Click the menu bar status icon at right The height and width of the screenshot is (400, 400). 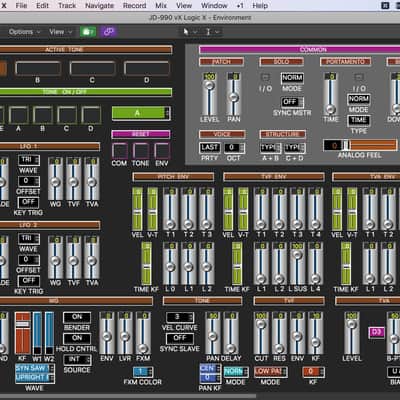click(385, 5)
